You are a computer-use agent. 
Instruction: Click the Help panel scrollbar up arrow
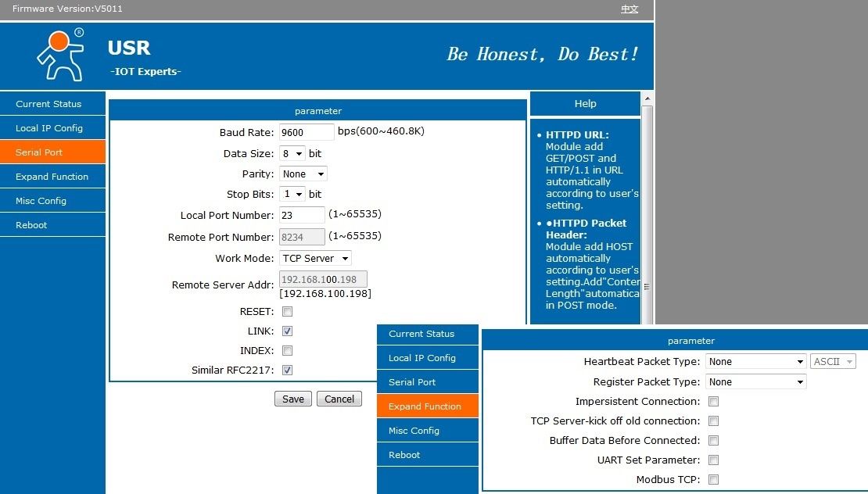coord(647,98)
